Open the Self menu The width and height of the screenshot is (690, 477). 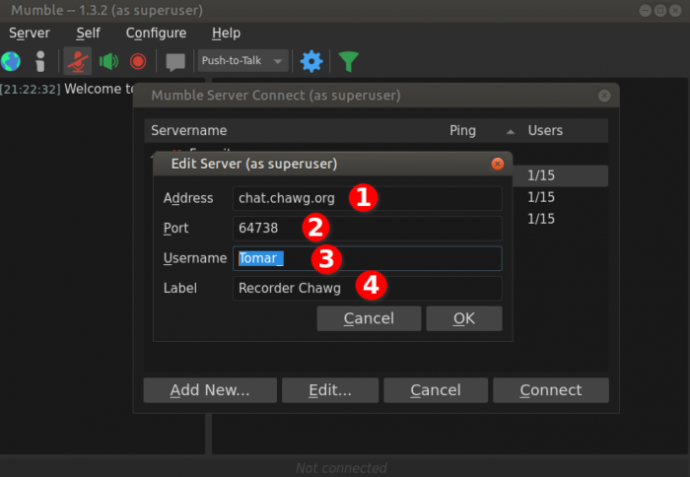tap(88, 33)
